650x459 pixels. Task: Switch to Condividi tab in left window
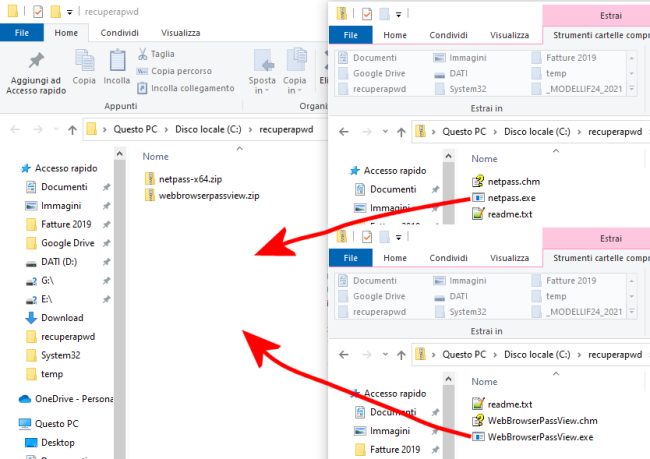[x=119, y=33]
